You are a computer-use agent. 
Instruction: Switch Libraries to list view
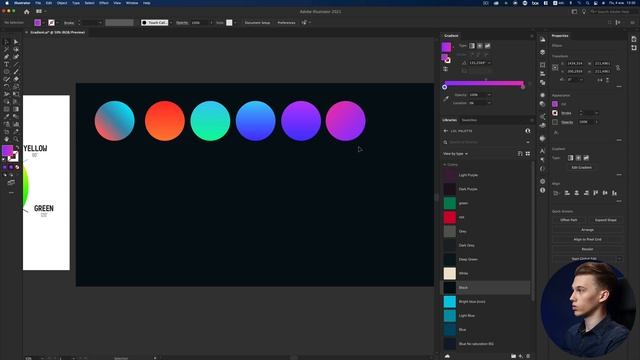(x=520, y=153)
